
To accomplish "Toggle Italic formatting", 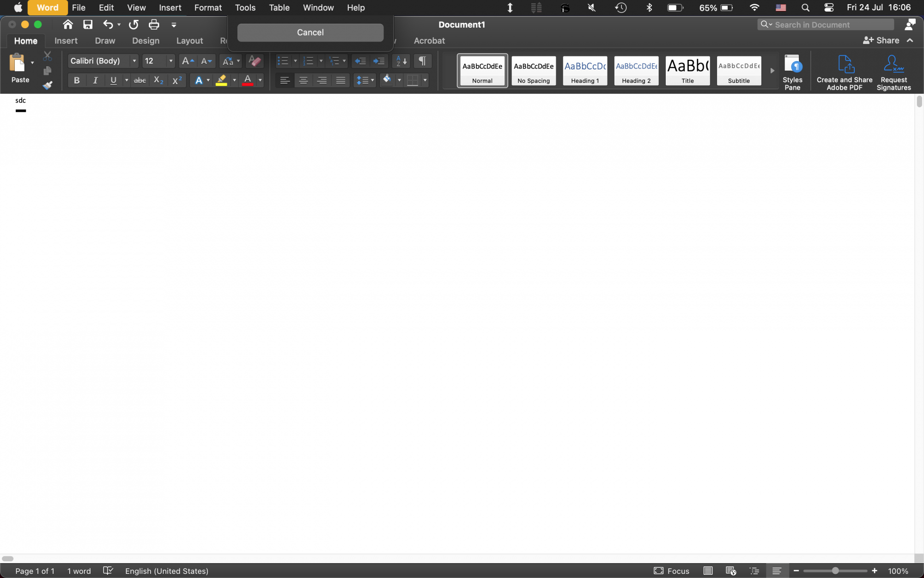I will tap(95, 80).
